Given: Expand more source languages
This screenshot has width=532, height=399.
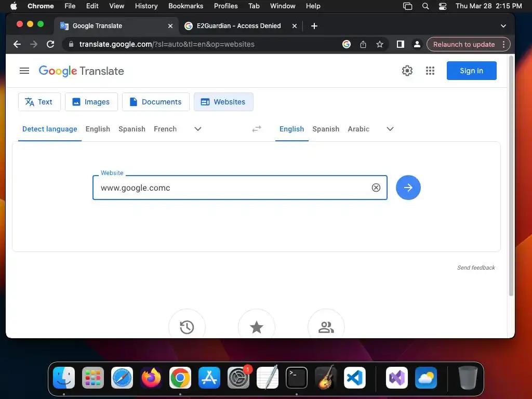Looking at the screenshot, I should point(198,129).
